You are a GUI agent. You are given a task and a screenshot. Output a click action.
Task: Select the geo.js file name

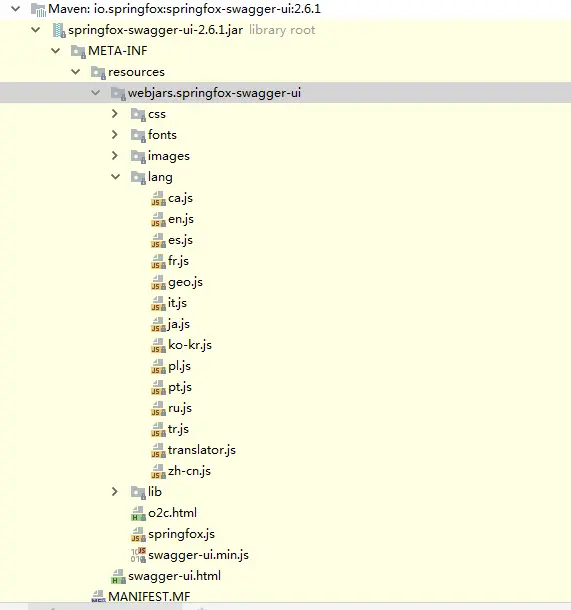coord(185,282)
